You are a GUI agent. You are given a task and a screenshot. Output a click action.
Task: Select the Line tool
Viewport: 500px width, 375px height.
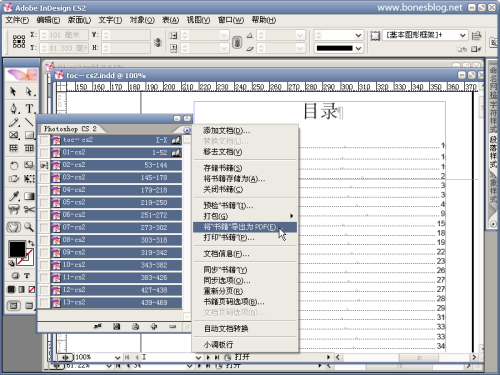(x=29, y=122)
